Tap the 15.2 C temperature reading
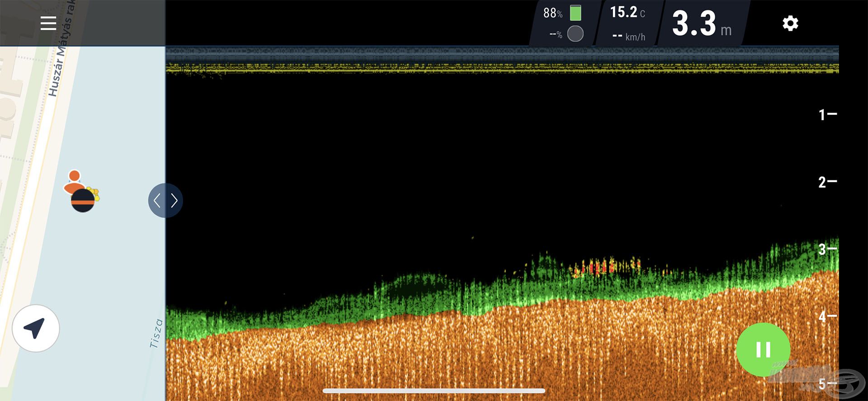 (x=627, y=12)
